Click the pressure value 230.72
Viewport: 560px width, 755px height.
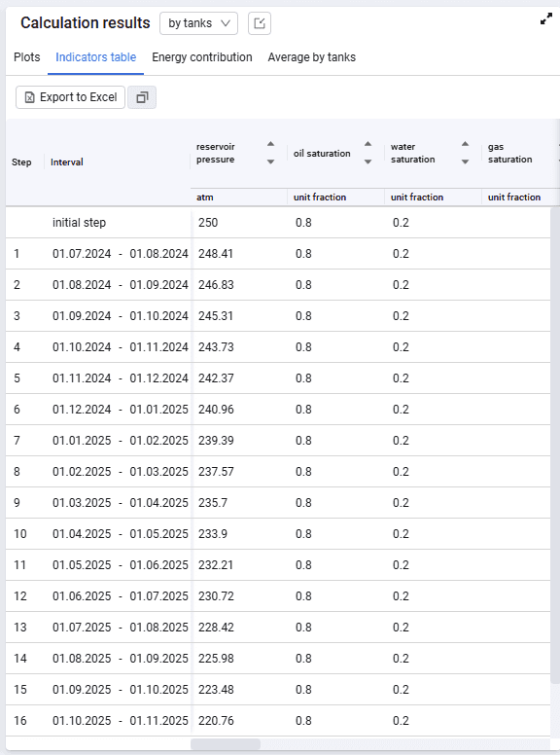[x=216, y=596]
